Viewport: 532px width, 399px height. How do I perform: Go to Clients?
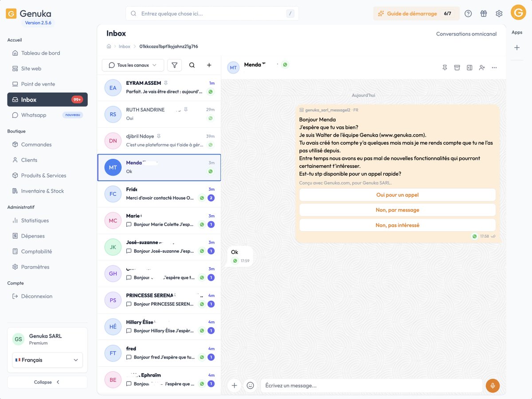tap(47, 160)
